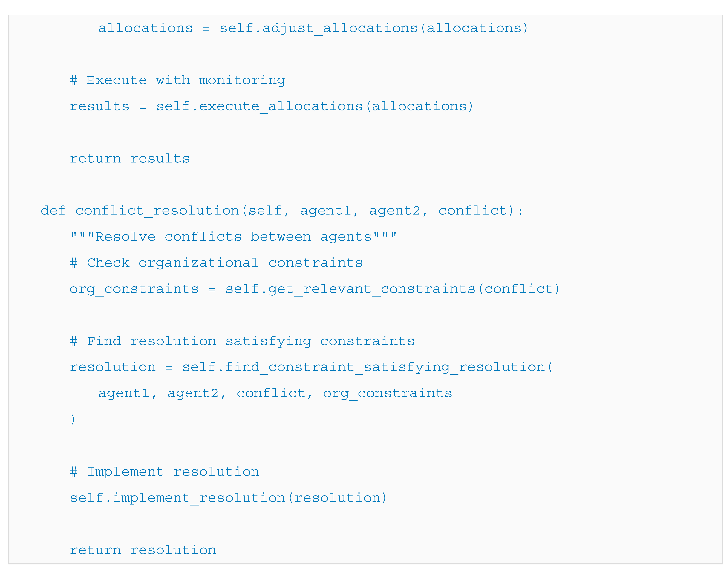The height and width of the screenshot is (570, 728).
Task: Click the '# Implement resolution' comment
Action: (x=164, y=471)
